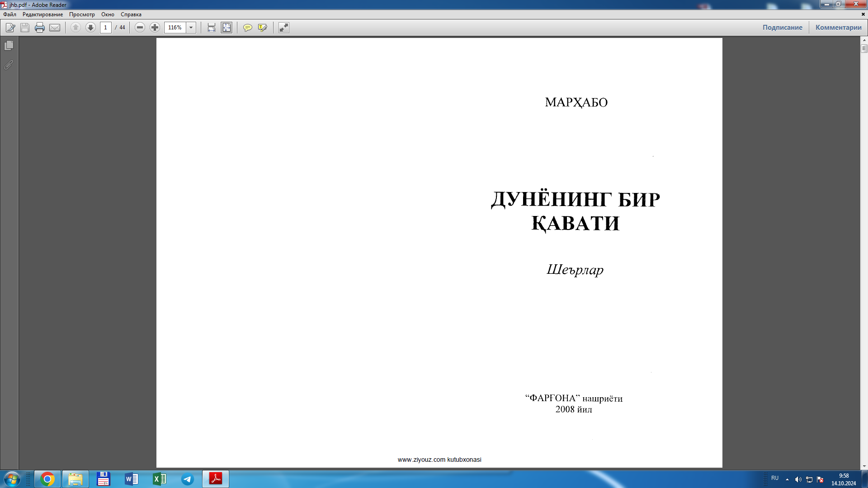Enter read mode with arrows icon
The width and height of the screenshot is (868, 488).
pos(283,28)
